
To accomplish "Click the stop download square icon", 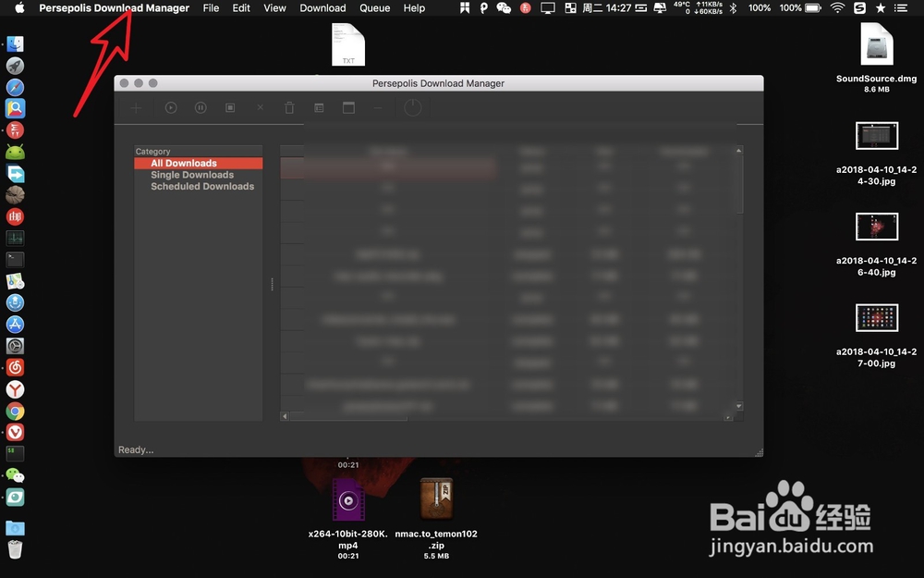I will pyautogui.click(x=230, y=108).
